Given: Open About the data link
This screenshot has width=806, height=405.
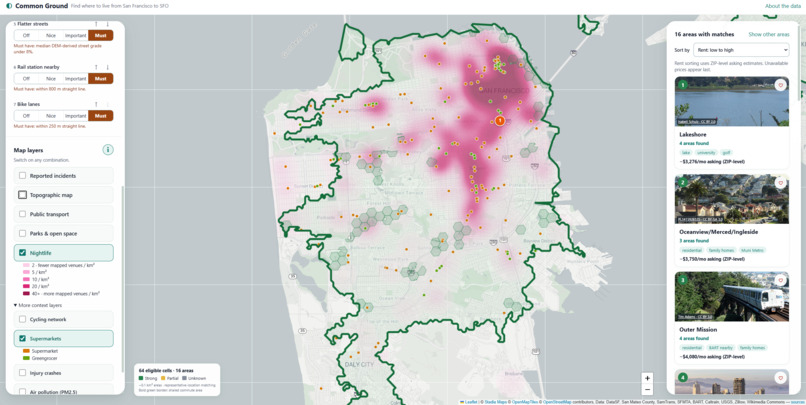Looking at the screenshot, I should [x=782, y=6].
